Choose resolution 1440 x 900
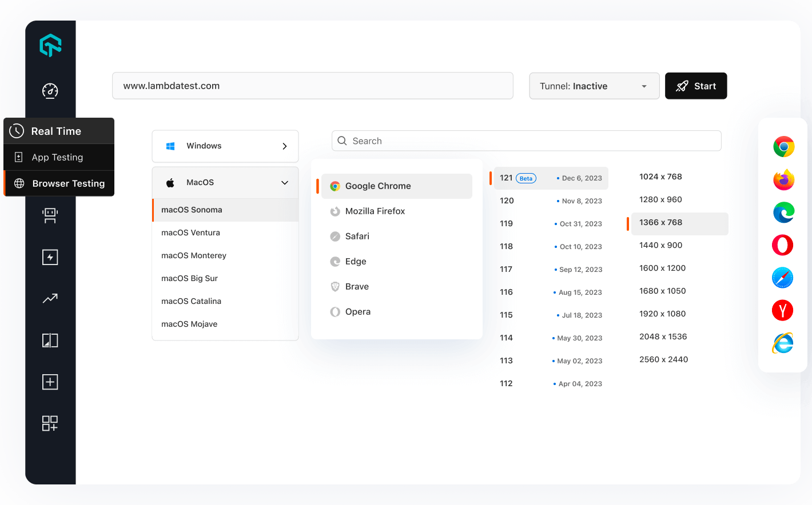Image resolution: width=812 pixels, height=505 pixels. tap(660, 246)
